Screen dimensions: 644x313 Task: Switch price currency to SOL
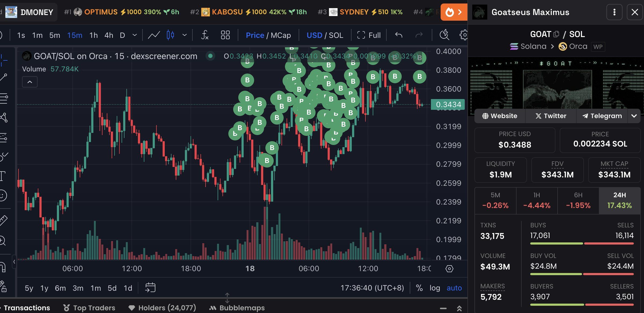[x=336, y=35]
